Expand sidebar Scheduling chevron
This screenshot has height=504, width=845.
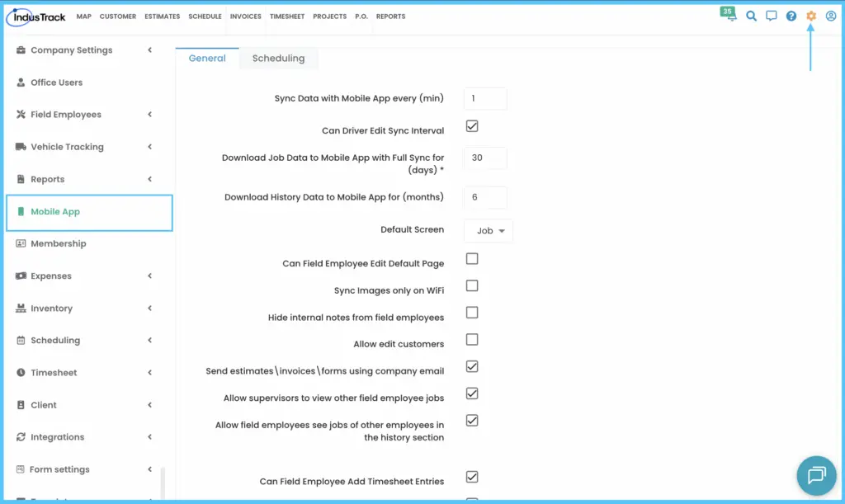point(150,341)
